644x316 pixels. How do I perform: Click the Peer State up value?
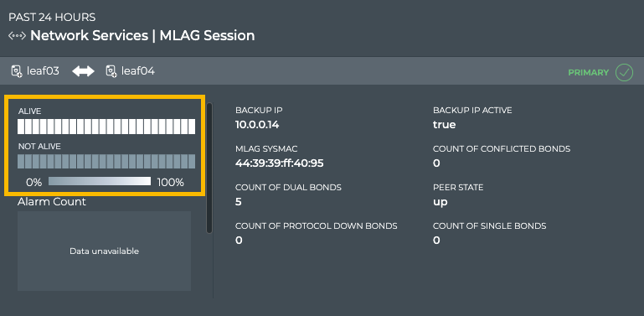440,202
